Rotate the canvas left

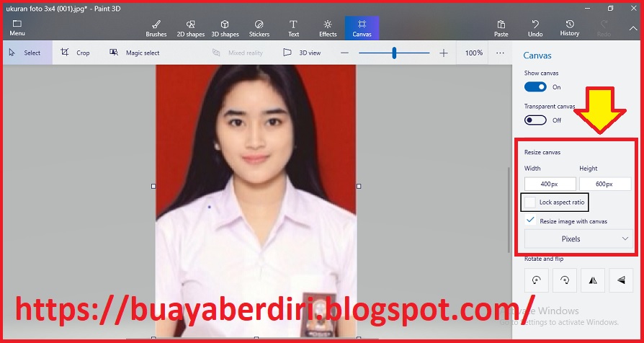(x=537, y=280)
